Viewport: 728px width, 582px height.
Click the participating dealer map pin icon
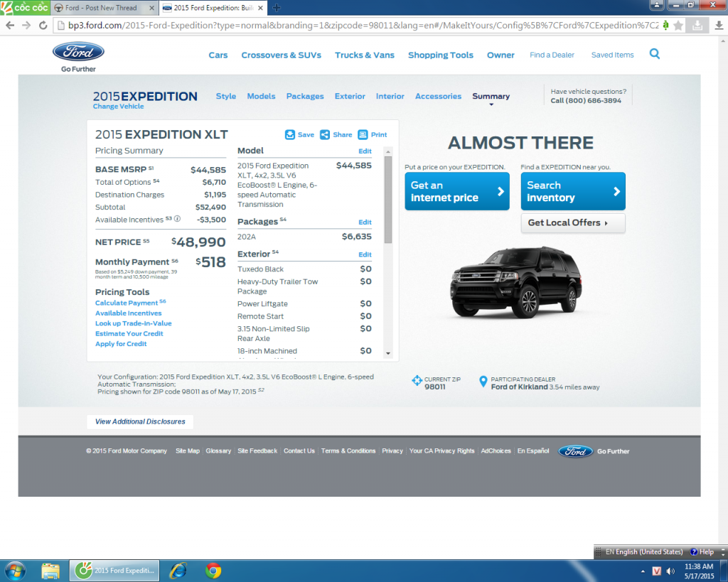(483, 382)
